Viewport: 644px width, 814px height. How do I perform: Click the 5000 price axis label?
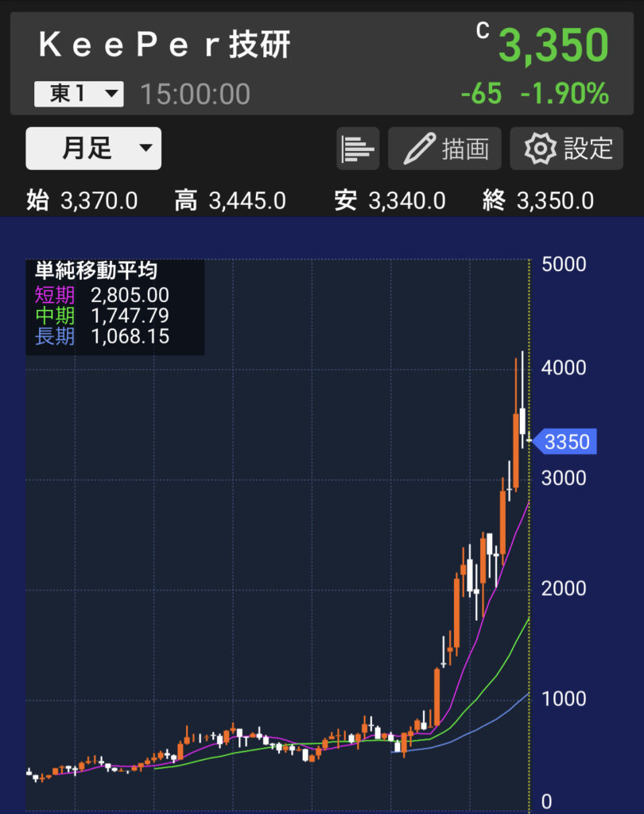click(564, 264)
